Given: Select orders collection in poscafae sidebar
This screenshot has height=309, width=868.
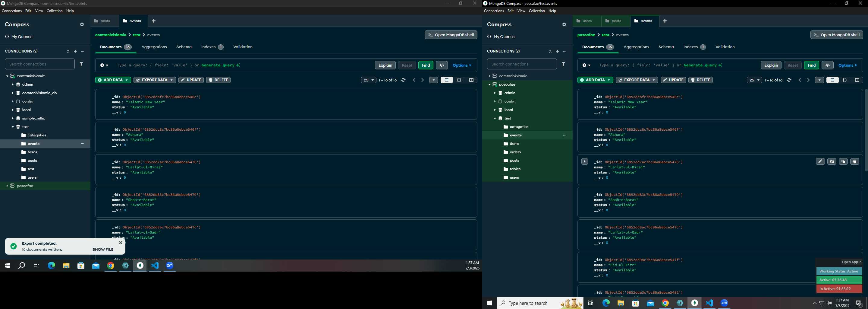Looking at the screenshot, I should (x=515, y=152).
